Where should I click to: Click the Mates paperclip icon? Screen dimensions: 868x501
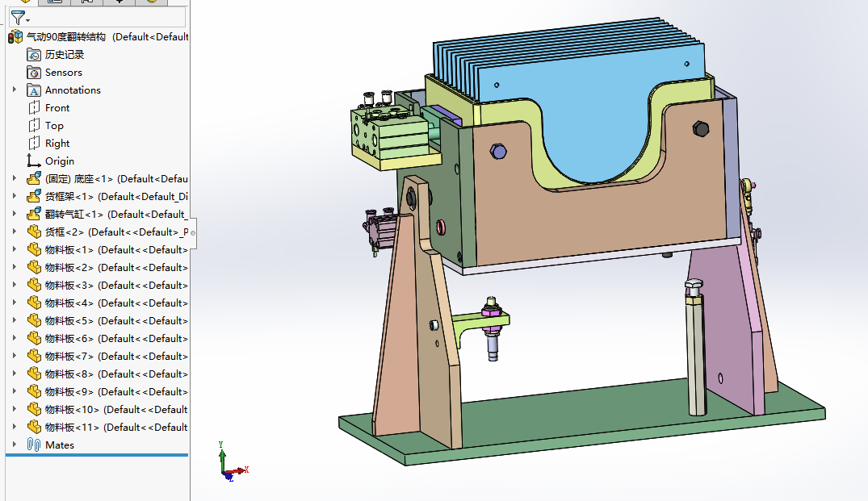click(34, 445)
